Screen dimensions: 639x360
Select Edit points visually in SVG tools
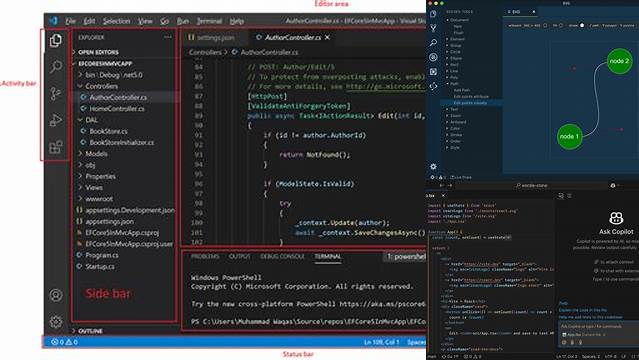[x=470, y=103]
